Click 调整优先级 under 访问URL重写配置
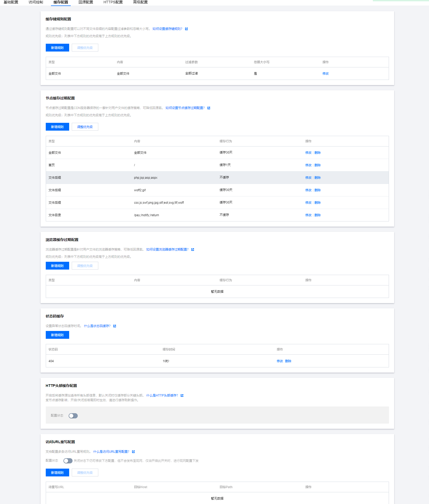 coord(85,473)
